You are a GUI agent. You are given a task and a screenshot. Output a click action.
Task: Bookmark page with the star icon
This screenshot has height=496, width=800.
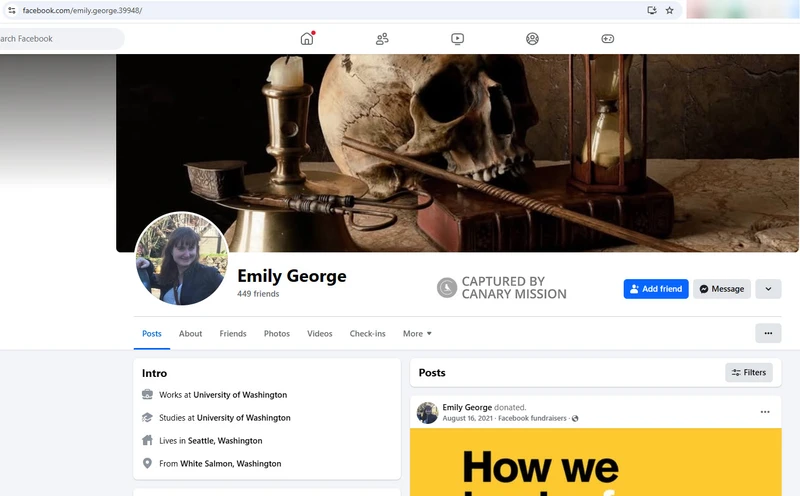point(669,10)
